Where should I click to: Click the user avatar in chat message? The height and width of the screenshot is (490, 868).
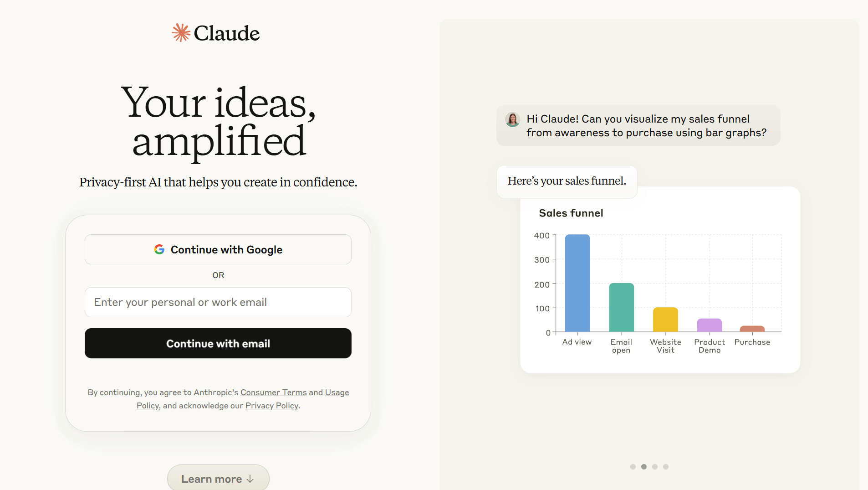(x=513, y=119)
